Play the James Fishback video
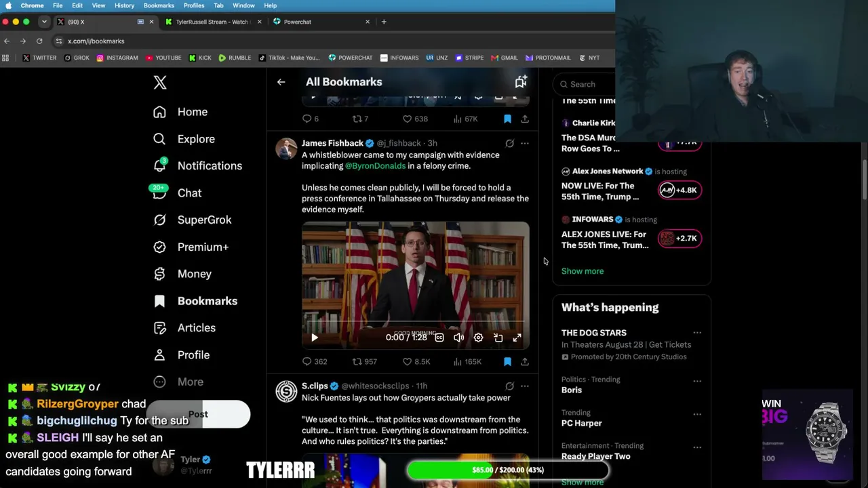Screen dimensions: 868x488 pos(315,338)
